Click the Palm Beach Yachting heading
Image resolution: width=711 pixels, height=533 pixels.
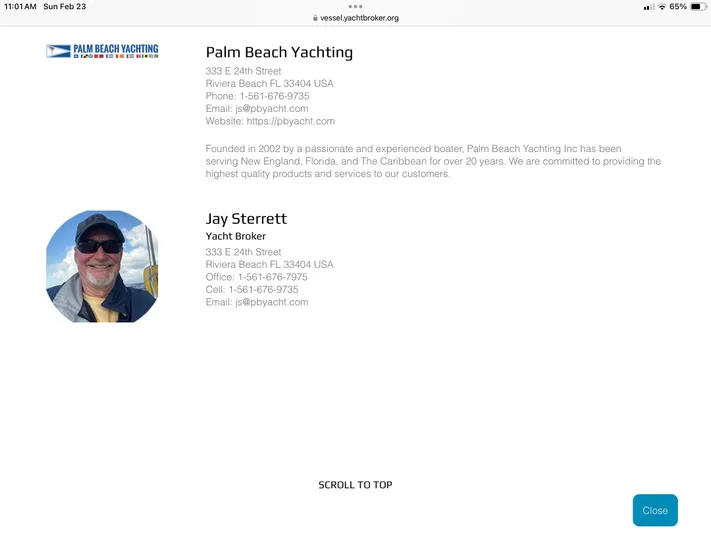279,53
